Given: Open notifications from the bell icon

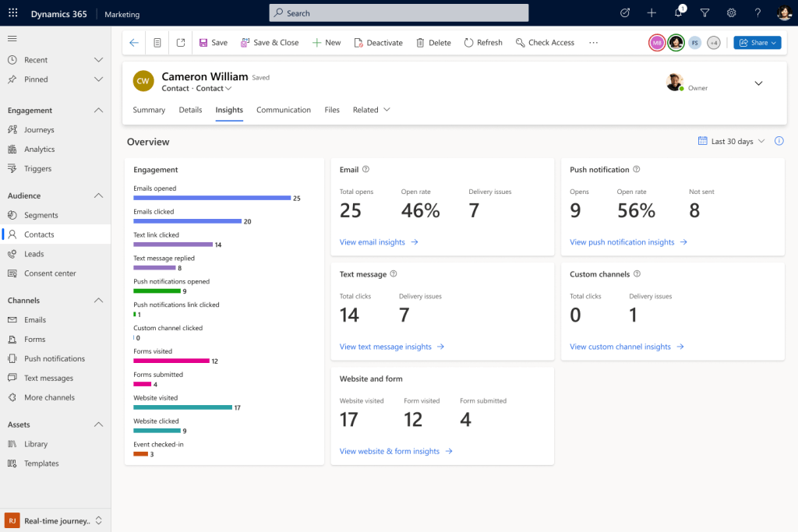Looking at the screenshot, I should click(x=676, y=12).
